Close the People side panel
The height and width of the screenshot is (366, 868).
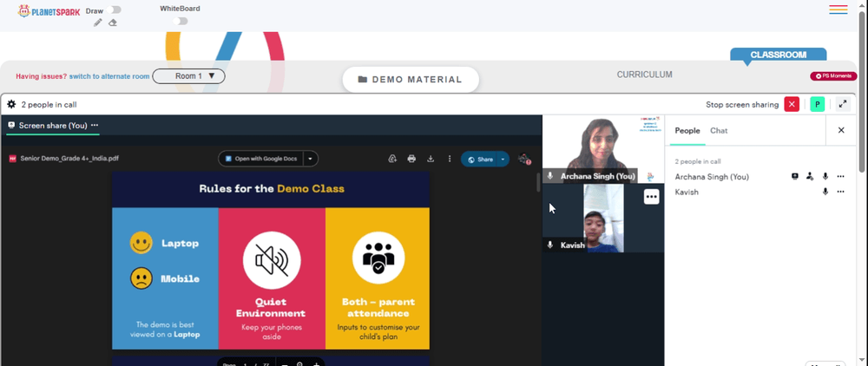point(841,130)
